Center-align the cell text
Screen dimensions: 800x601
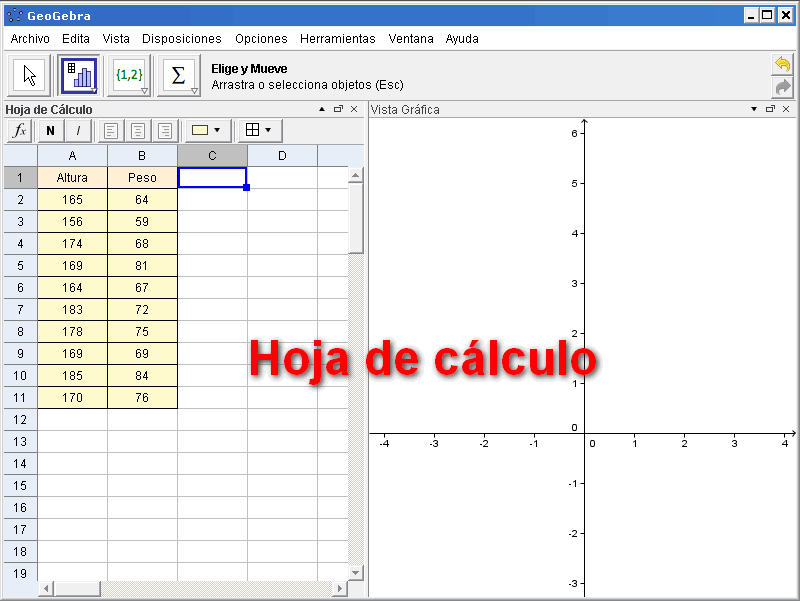(138, 131)
